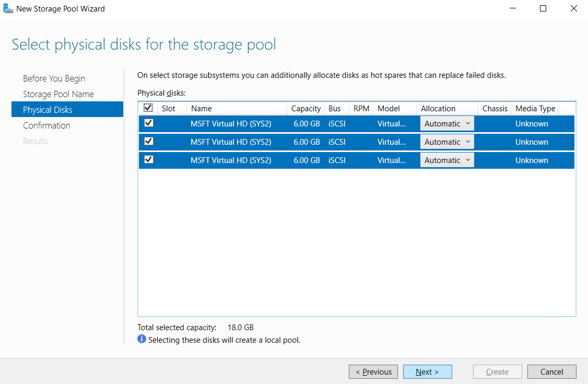Select first row's MSFT Virtual HD (SYS2) name
The image size is (588, 384).
231,124
